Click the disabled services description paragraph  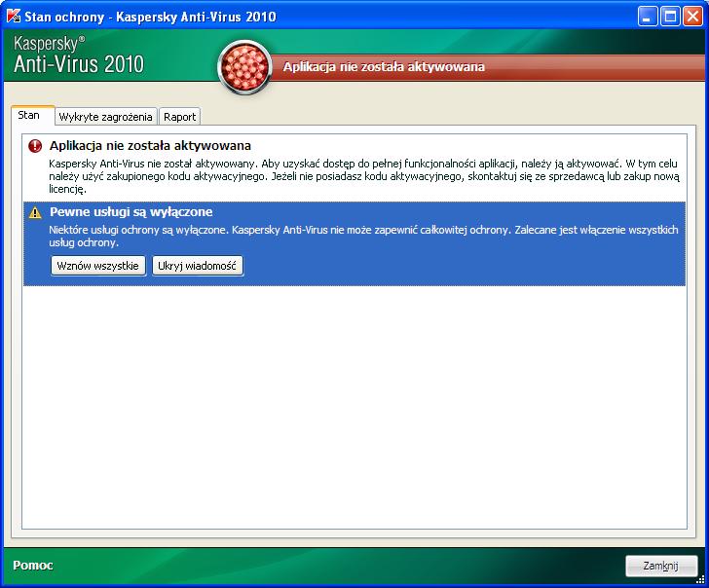coord(363,236)
